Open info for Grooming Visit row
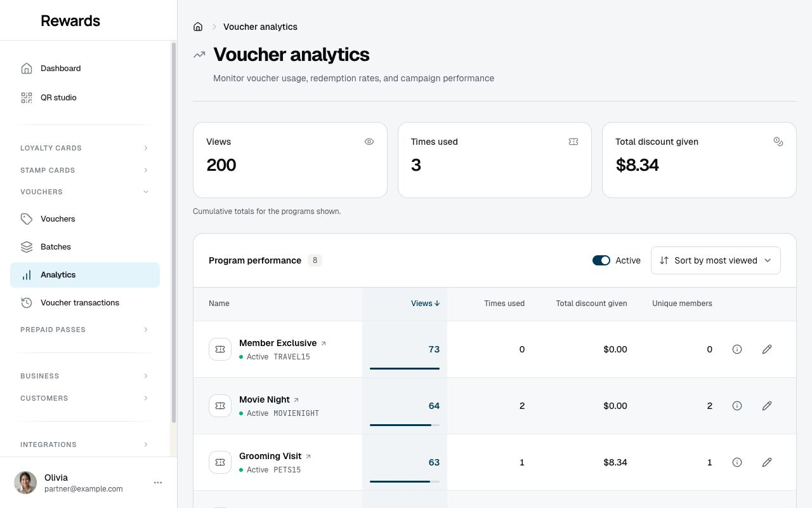The height and width of the screenshot is (508, 812). click(x=737, y=462)
